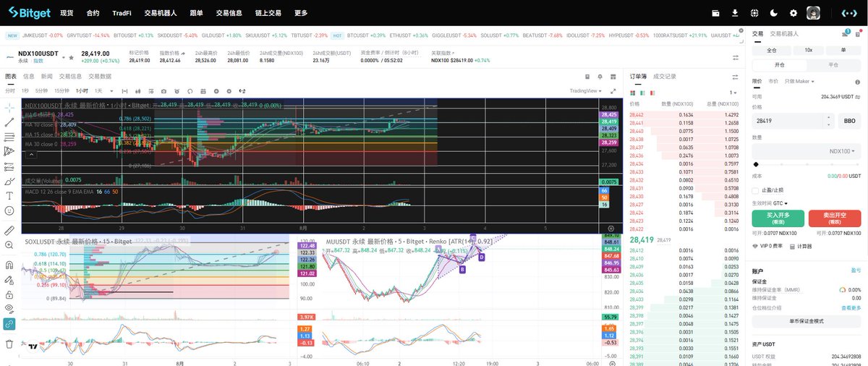868x366 pixels.
Task: Open the indicators icon in chart toolbar
Action: coord(150,91)
